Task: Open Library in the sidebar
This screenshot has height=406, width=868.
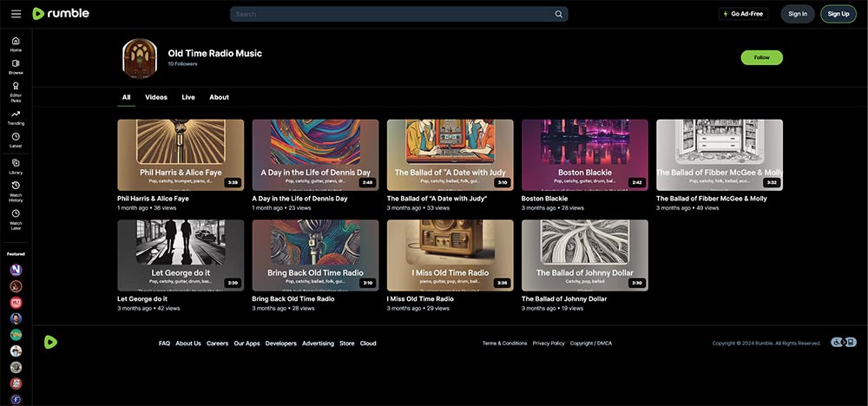Action: tap(16, 166)
